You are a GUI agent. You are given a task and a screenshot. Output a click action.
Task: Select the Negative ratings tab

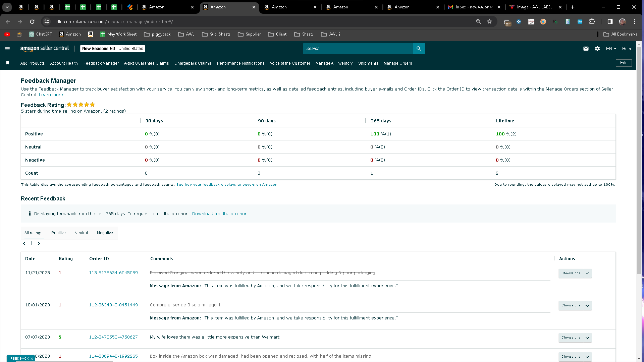(105, 233)
